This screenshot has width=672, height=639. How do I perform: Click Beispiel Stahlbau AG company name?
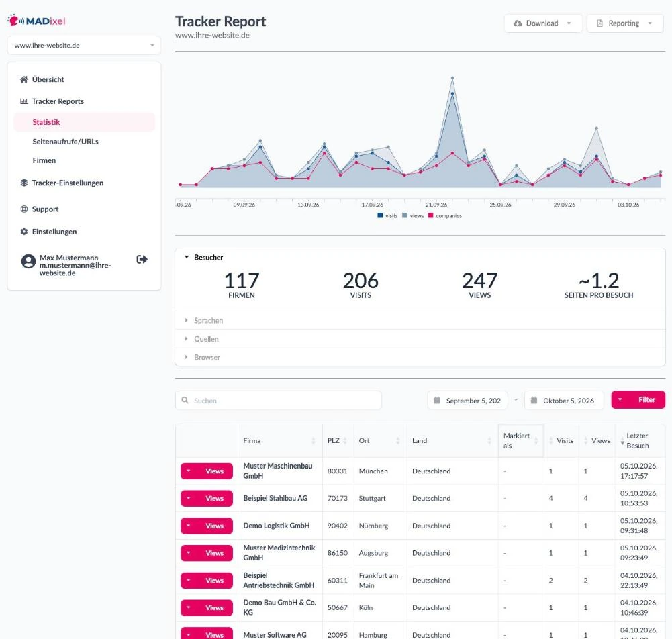pos(275,499)
